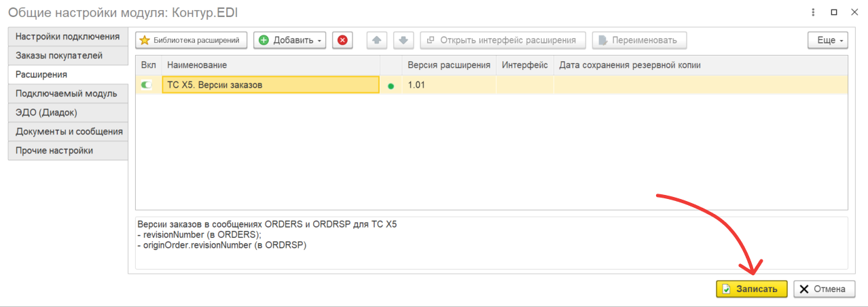Image resolution: width=868 pixels, height=307 pixels.
Task: Open Прочие настройки tab
Action: click(x=68, y=151)
